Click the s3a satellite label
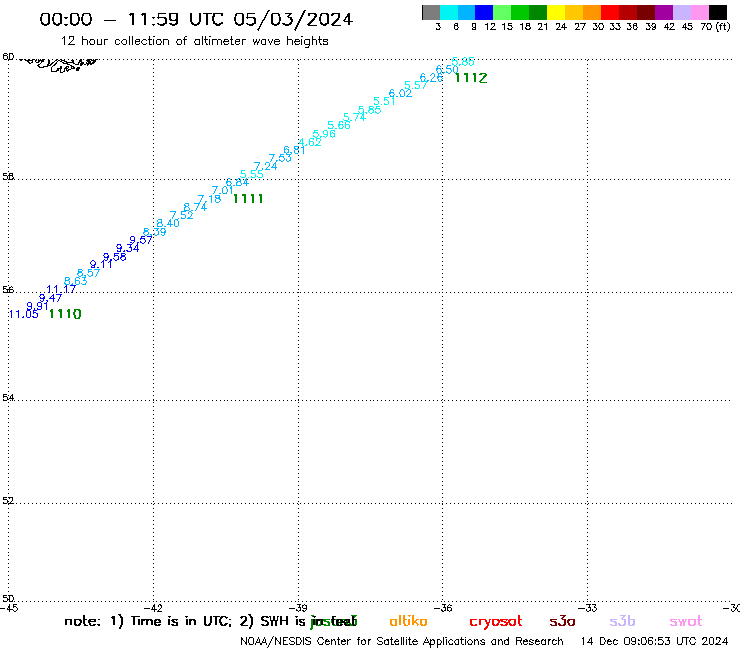Viewport: 740px width, 650px height. click(x=562, y=622)
